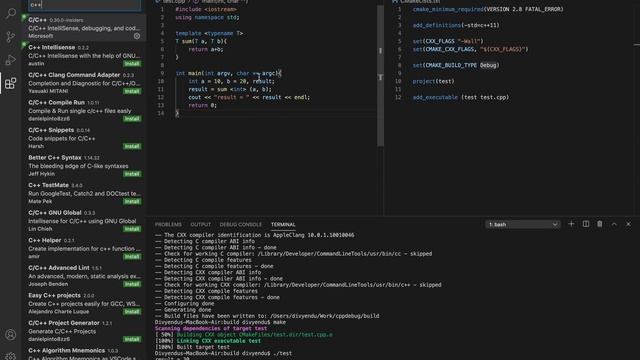Screen dimensions: 640x360
Task: Install Easy C++ projects extension
Action: pyautogui.click(x=132, y=311)
